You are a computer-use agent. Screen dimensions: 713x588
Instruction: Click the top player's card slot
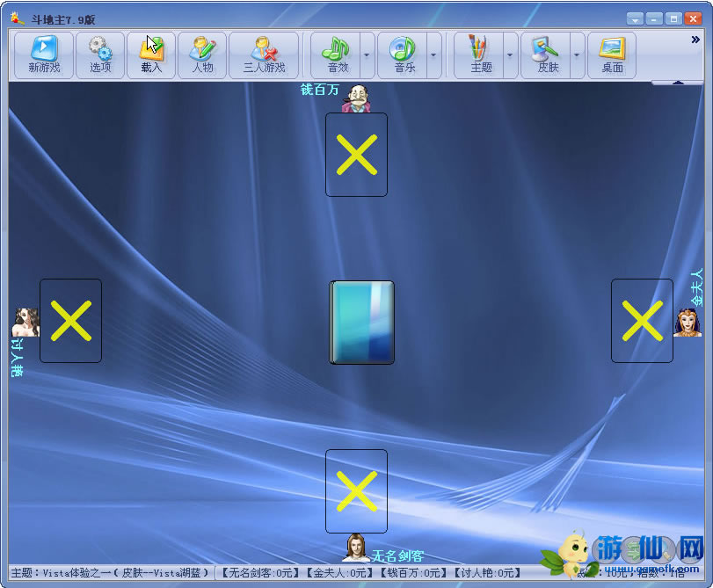pos(357,155)
